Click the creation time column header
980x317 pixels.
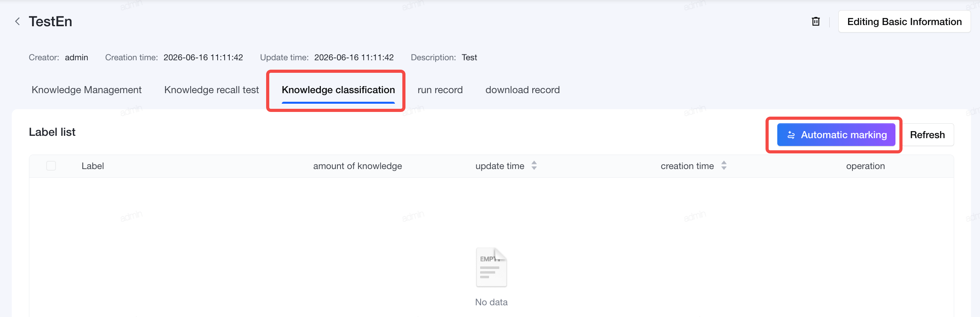pyautogui.click(x=687, y=166)
